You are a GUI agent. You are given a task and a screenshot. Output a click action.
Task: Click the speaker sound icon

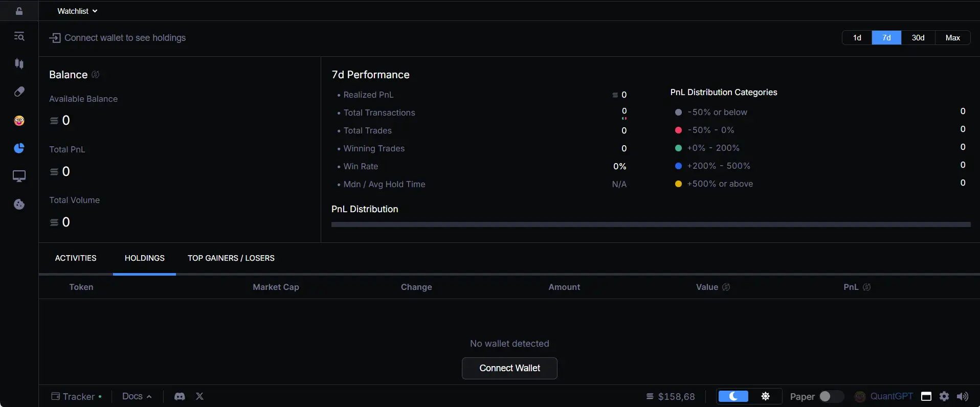[963, 396]
